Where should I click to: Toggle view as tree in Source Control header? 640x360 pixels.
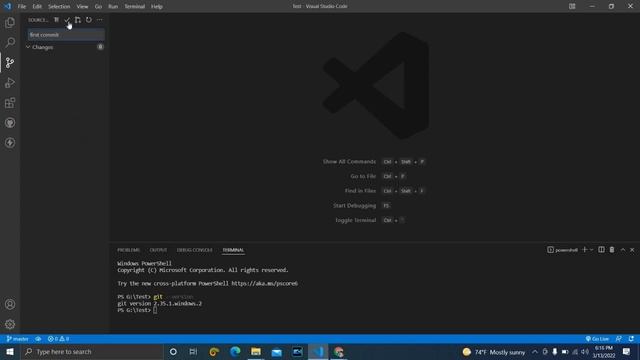click(56, 20)
